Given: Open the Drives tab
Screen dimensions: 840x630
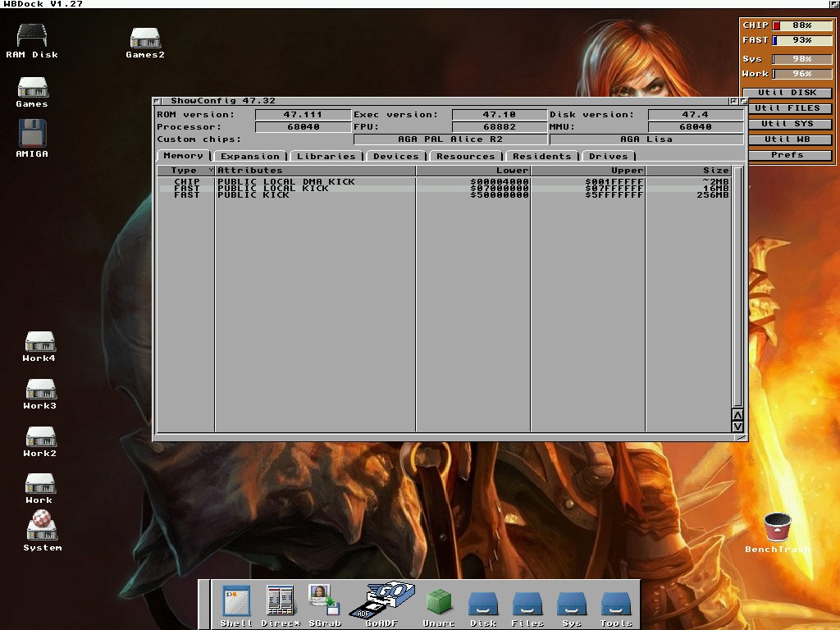Looking at the screenshot, I should [x=608, y=156].
